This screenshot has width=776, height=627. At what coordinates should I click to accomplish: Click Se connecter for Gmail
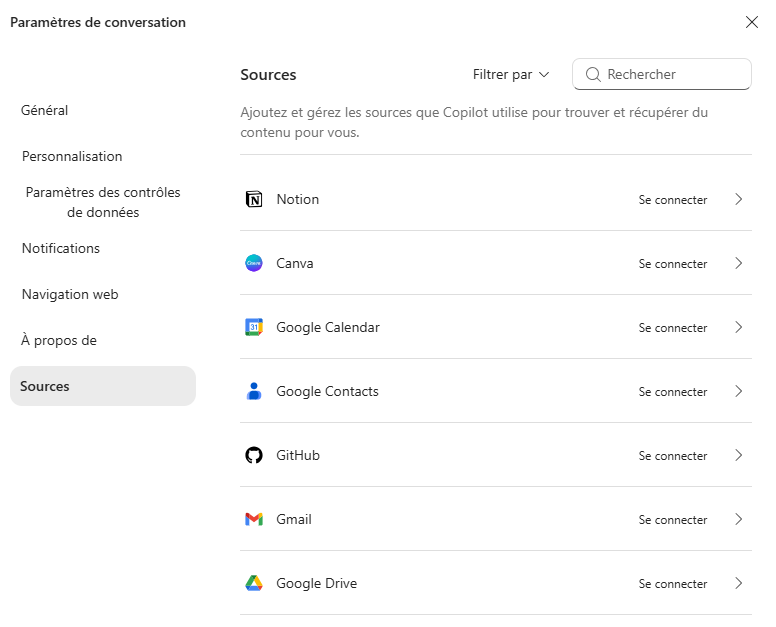673,520
